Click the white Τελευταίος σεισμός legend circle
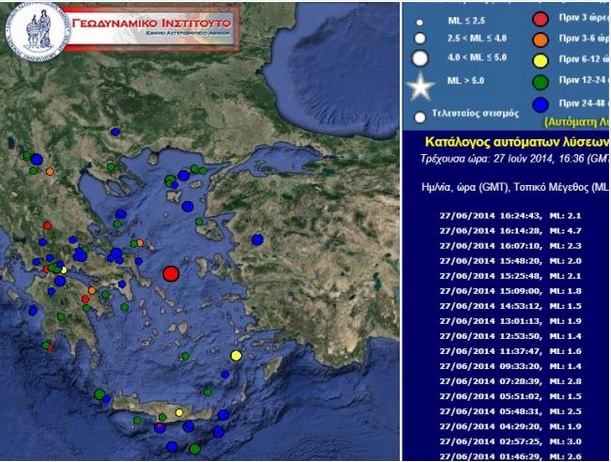Image resolution: width=611 pixels, height=462 pixels. (x=421, y=117)
